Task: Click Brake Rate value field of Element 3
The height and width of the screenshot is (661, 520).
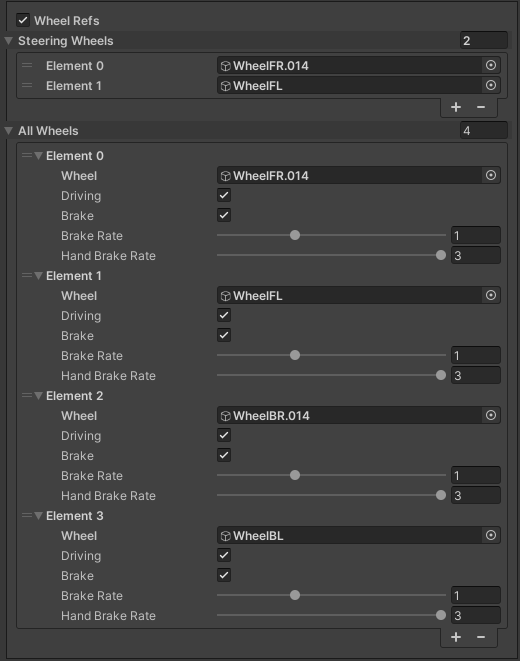Action: [x=476, y=595]
